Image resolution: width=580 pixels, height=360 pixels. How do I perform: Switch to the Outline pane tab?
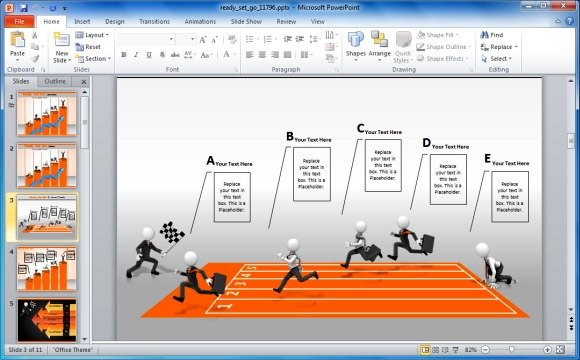click(x=55, y=81)
